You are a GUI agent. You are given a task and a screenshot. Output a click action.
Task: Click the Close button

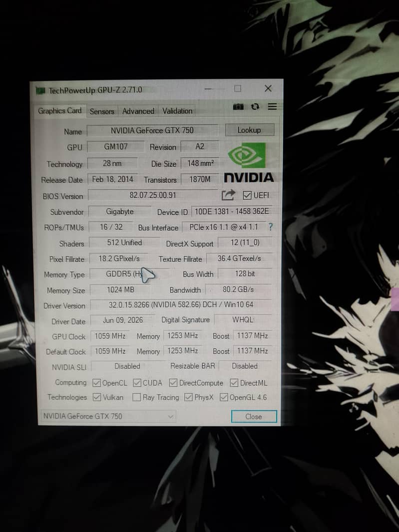[254, 417]
